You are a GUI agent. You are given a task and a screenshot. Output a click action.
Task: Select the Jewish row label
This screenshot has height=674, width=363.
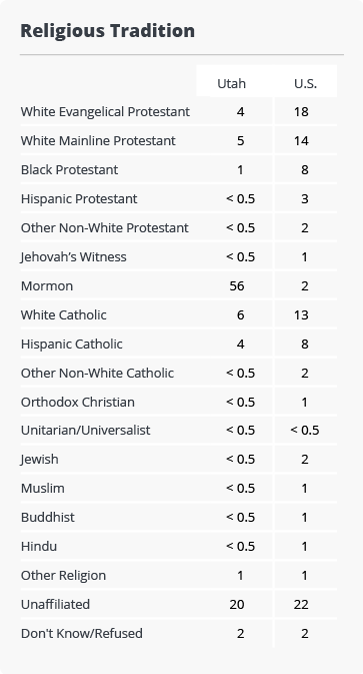(40, 459)
